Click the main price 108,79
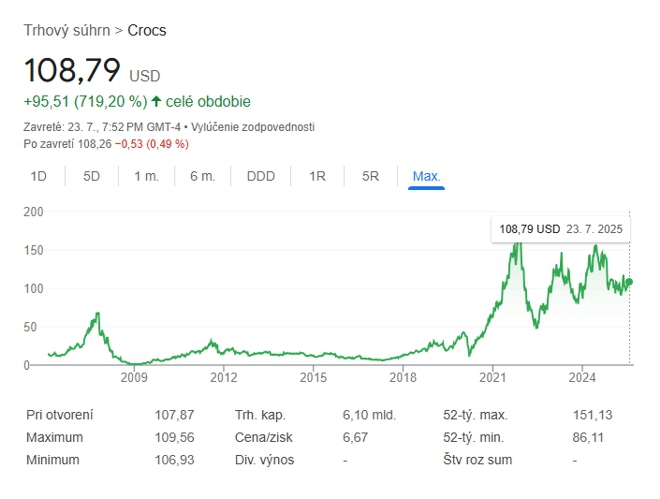This screenshot has width=660, height=499. (x=72, y=70)
